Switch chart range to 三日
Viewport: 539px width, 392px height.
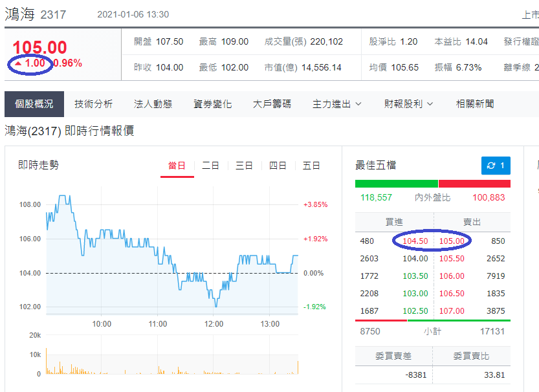[x=244, y=166]
